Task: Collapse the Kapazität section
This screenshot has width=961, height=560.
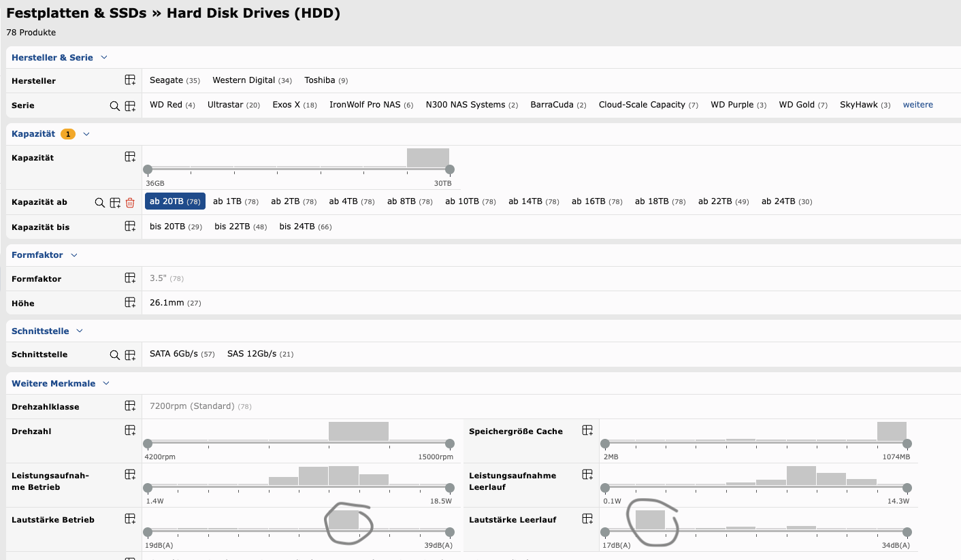Action: coord(86,134)
